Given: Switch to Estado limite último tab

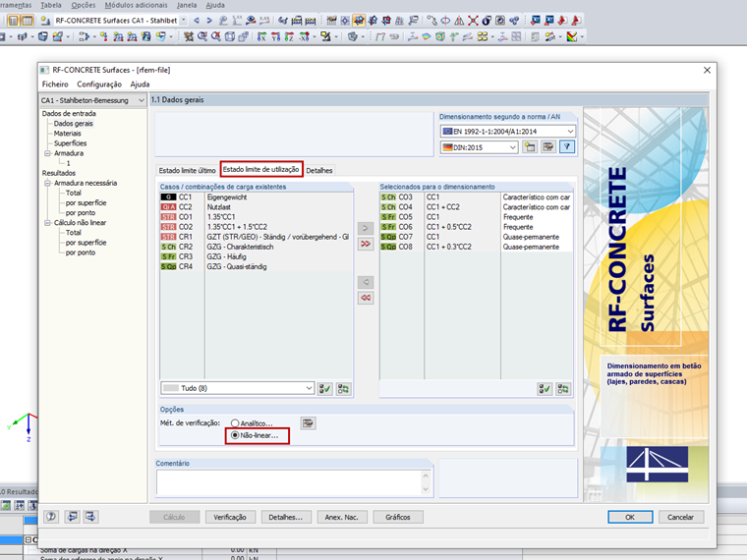Looking at the screenshot, I should (187, 170).
